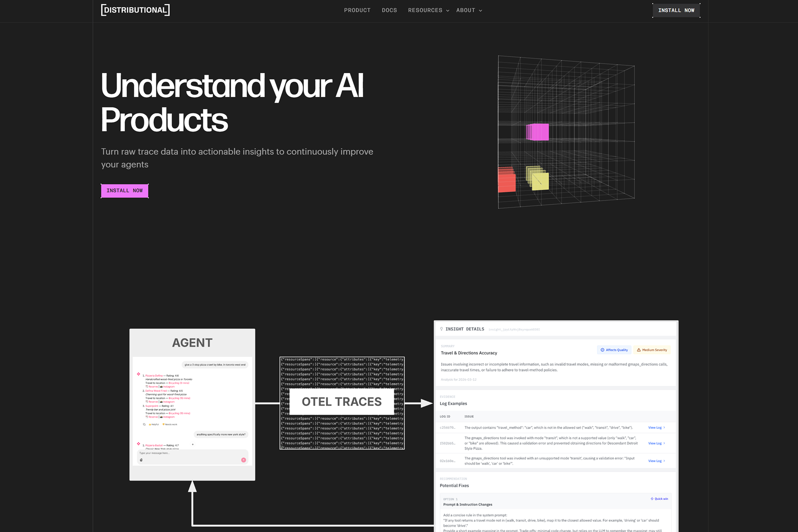Click the warning icon in Medium Severity
The width and height of the screenshot is (798, 532).
point(639,350)
